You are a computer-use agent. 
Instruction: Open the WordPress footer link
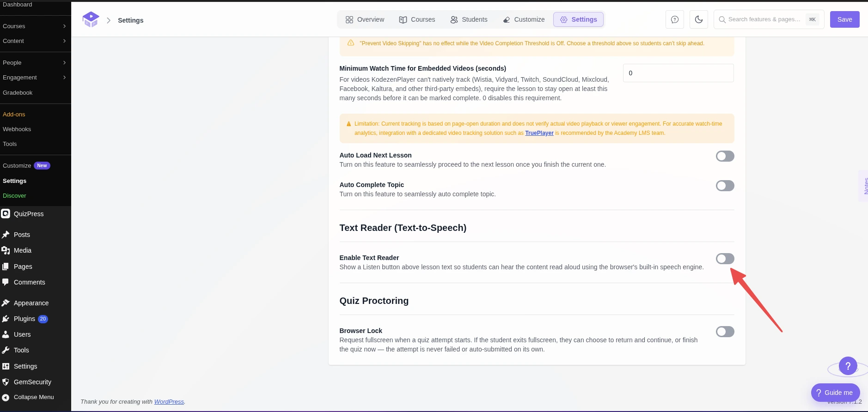[x=169, y=402]
